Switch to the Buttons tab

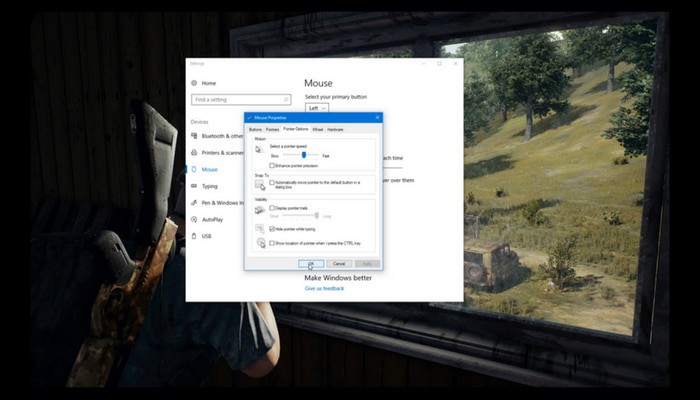click(255, 129)
